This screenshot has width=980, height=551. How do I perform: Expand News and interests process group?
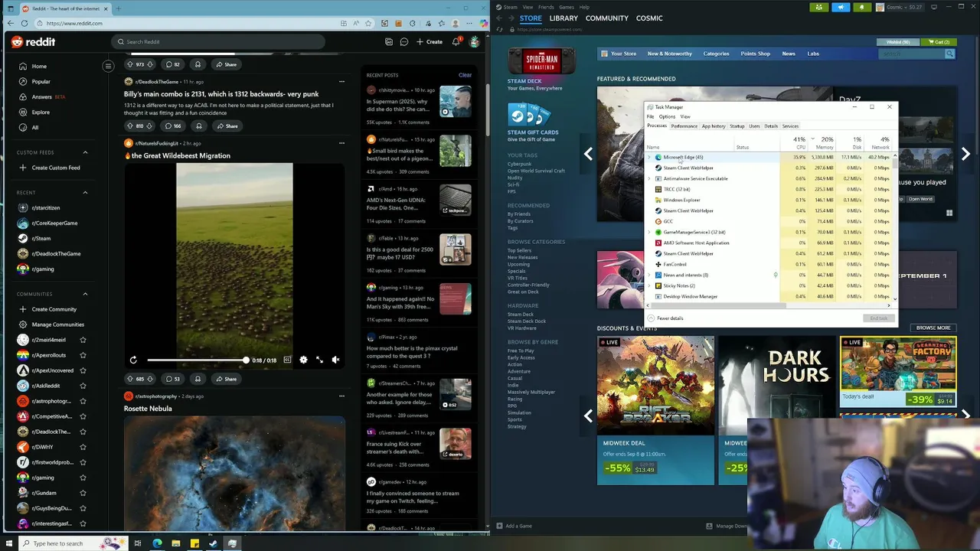[x=649, y=275]
